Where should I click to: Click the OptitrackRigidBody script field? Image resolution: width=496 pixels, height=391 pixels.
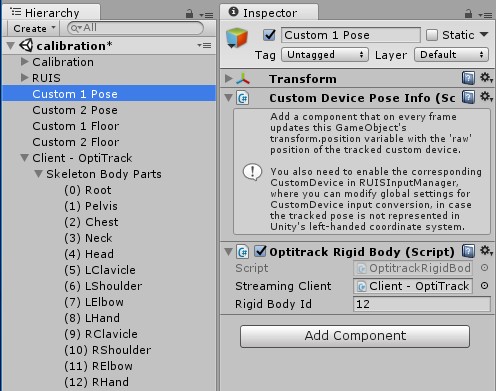[x=413, y=268]
